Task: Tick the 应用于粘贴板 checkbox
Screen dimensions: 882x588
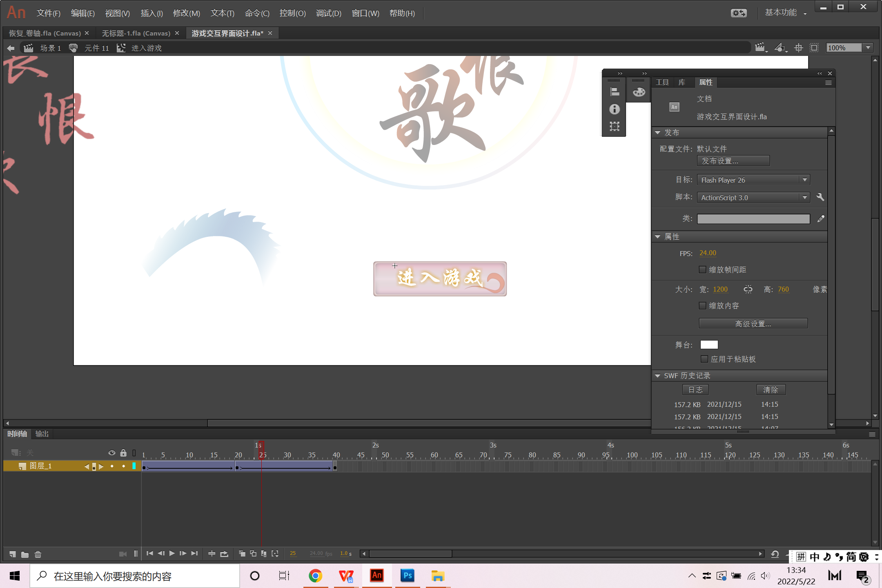Action: coord(704,359)
